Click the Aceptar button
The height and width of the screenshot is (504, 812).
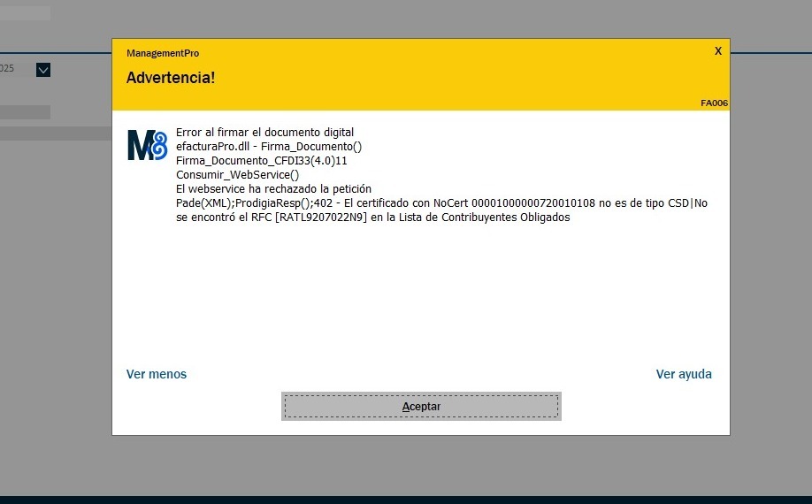(x=421, y=406)
